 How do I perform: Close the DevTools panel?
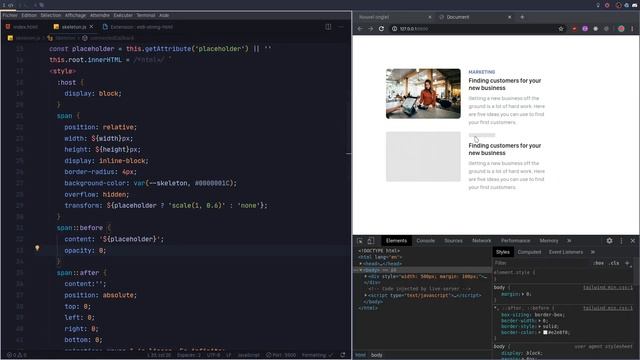click(633, 241)
